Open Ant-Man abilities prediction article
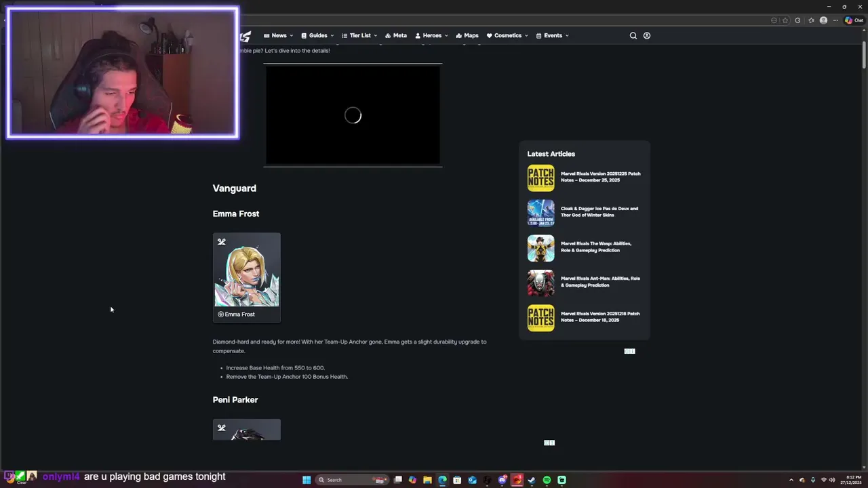Screen dimensions: 868x488 600,282
